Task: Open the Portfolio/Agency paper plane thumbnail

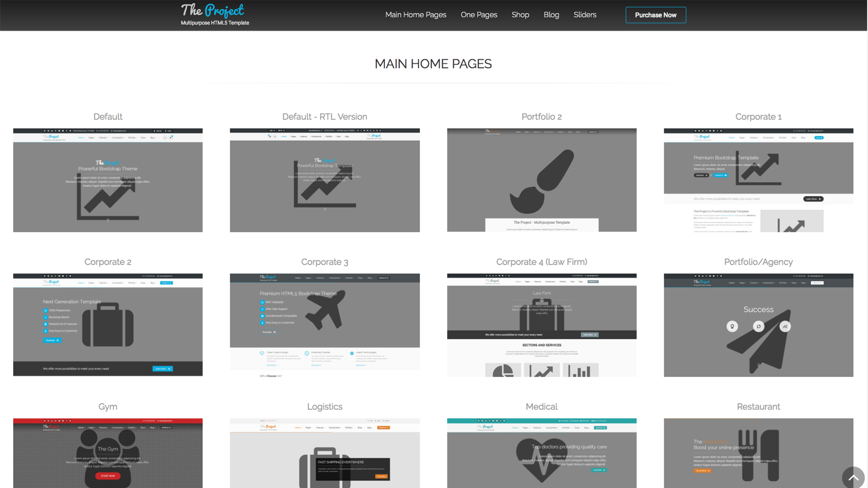Action: pos(758,324)
